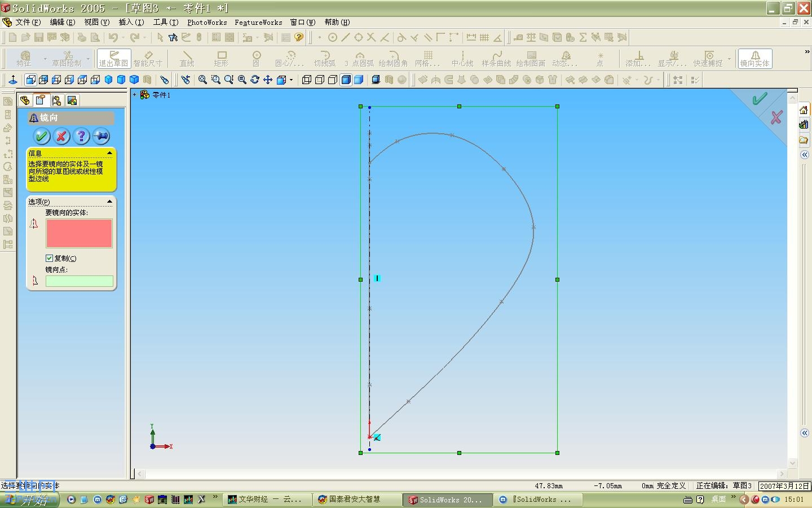The width and height of the screenshot is (812, 508).
Task: Click the horizontal scrollbar right arrow of viewport
Action: 782,474
